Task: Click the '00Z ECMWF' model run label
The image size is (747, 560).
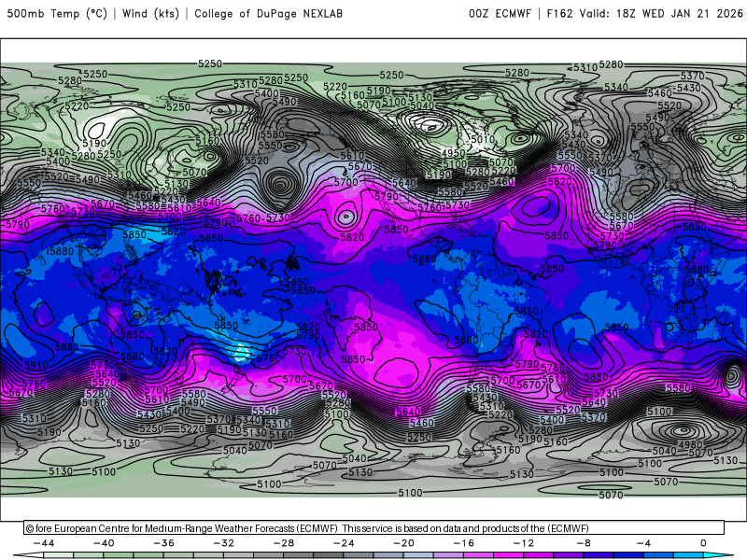Action: (500, 14)
